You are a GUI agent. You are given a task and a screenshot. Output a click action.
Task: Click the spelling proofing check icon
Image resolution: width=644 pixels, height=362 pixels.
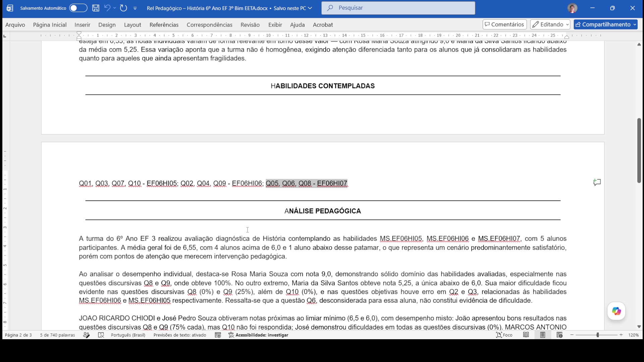(x=101, y=335)
